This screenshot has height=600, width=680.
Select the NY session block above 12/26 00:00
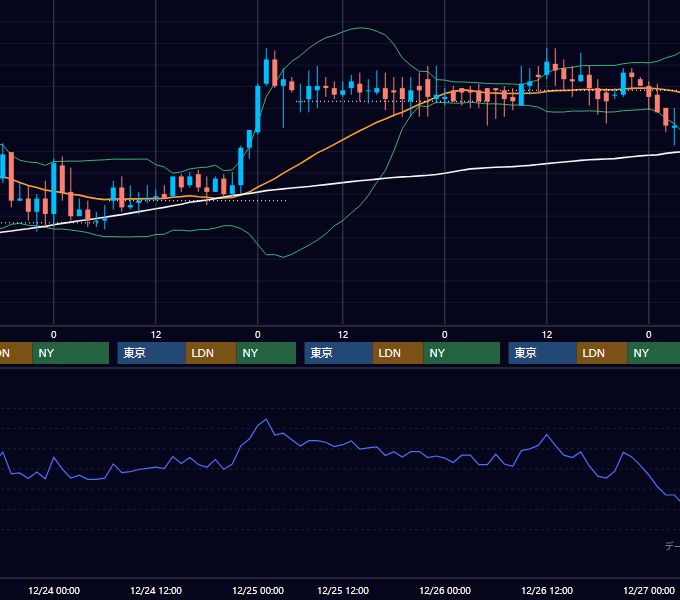pyautogui.click(x=461, y=353)
